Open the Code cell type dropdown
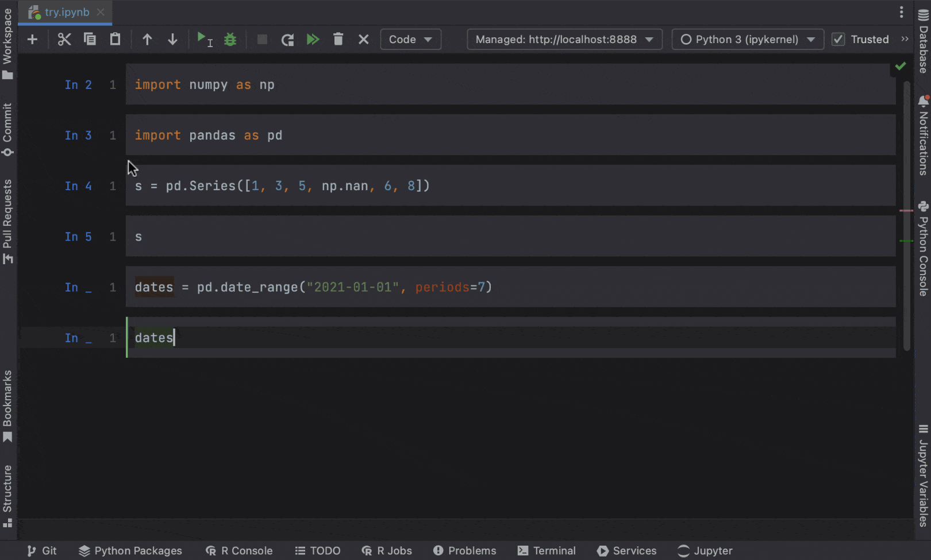This screenshot has height=560, width=931. pyautogui.click(x=410, y=39)
